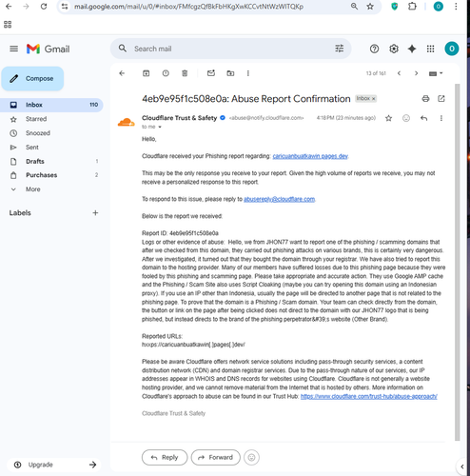Click the email vertical scrollbar
The image size is (470, 476).
click(x=457, y=262)
